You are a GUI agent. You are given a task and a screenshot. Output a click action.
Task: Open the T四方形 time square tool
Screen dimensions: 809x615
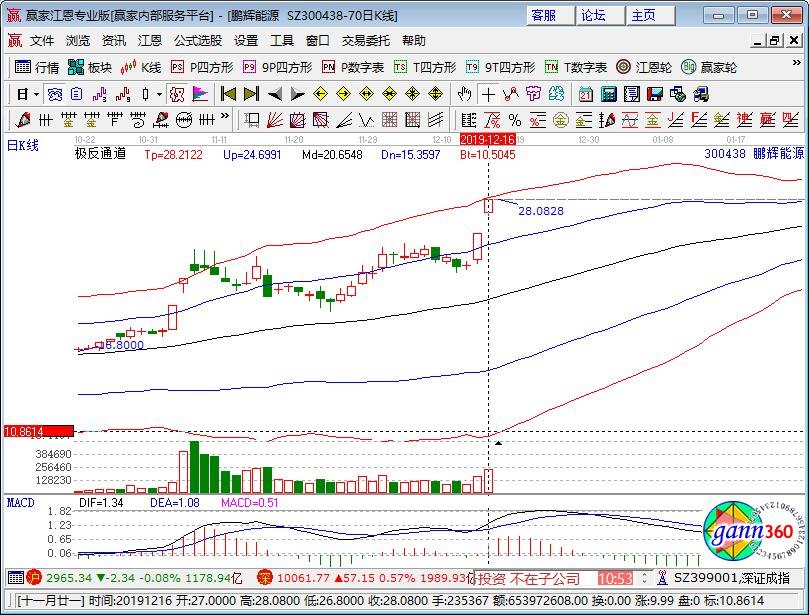pos(425,68)
